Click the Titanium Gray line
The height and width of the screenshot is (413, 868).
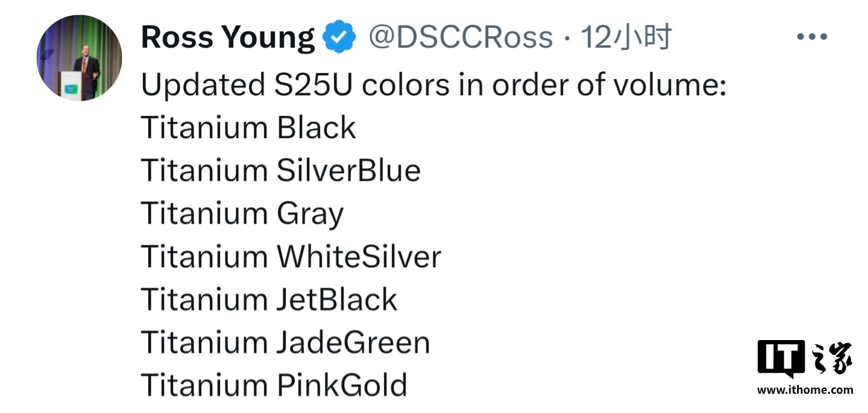(242, 214)
